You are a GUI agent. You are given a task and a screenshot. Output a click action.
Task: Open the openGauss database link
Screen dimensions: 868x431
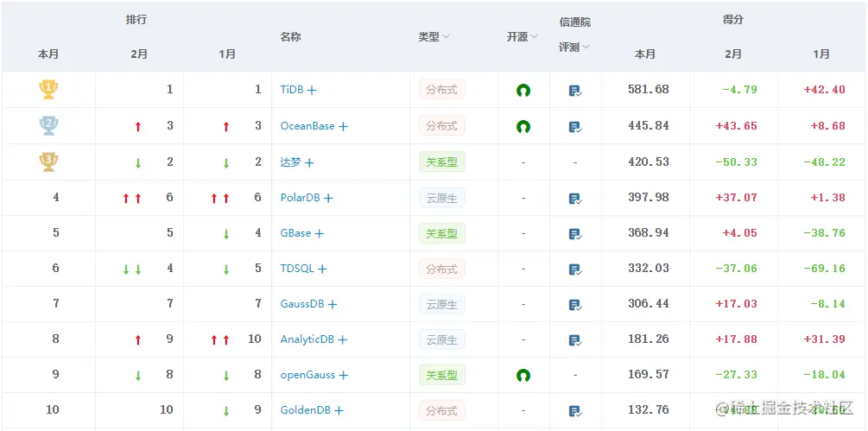307,375
